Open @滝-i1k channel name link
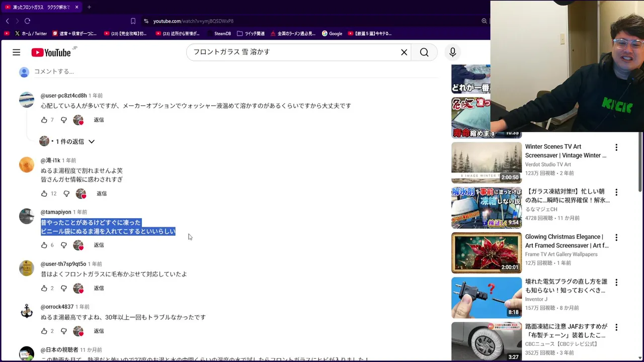The width and height of the screenshot is (644, 362). coord(50,160)
